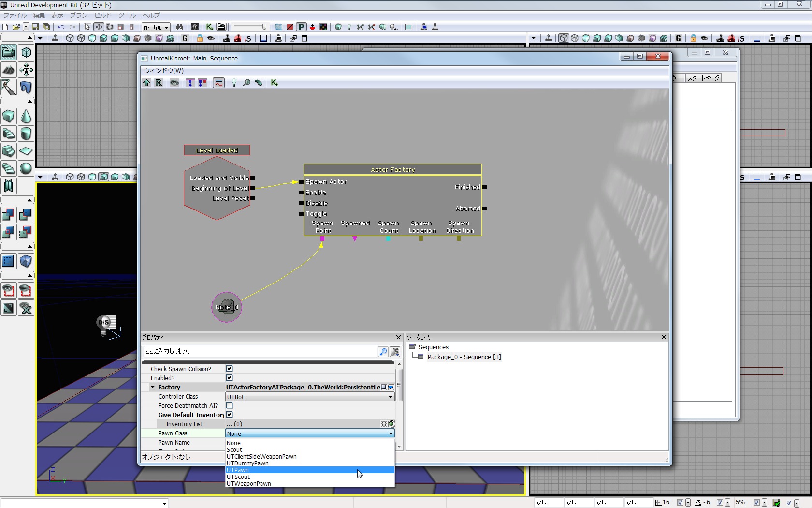This screenshot has width=812, height=508.
Task: Click the magnifier search icon in Kismet toolbar
Action: [x=246, y=83]
